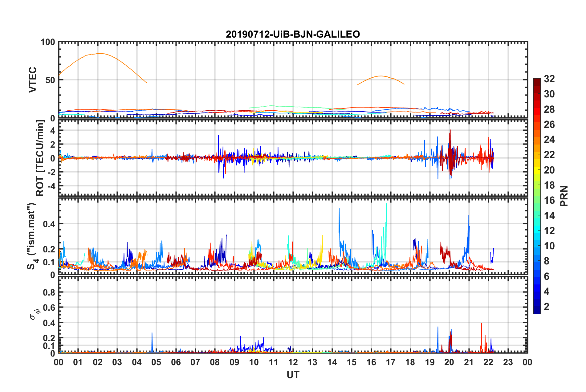Click the 50 tick on the VTEC axis

[50, 80]
